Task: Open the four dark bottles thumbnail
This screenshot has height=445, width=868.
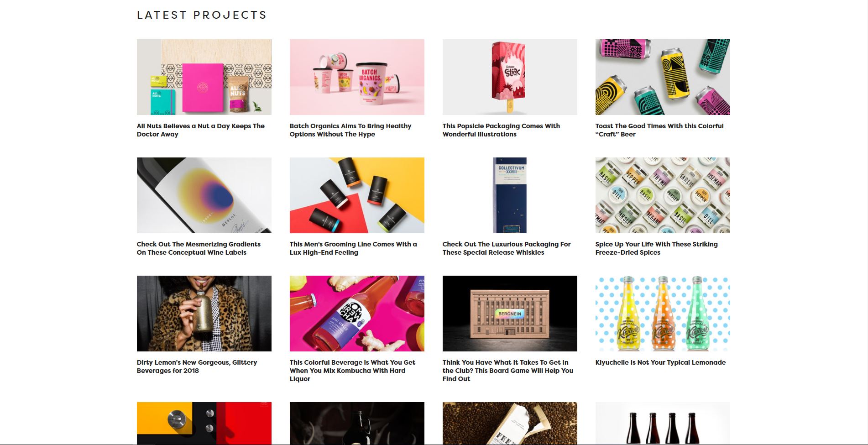Action: [x=663, y=423]
